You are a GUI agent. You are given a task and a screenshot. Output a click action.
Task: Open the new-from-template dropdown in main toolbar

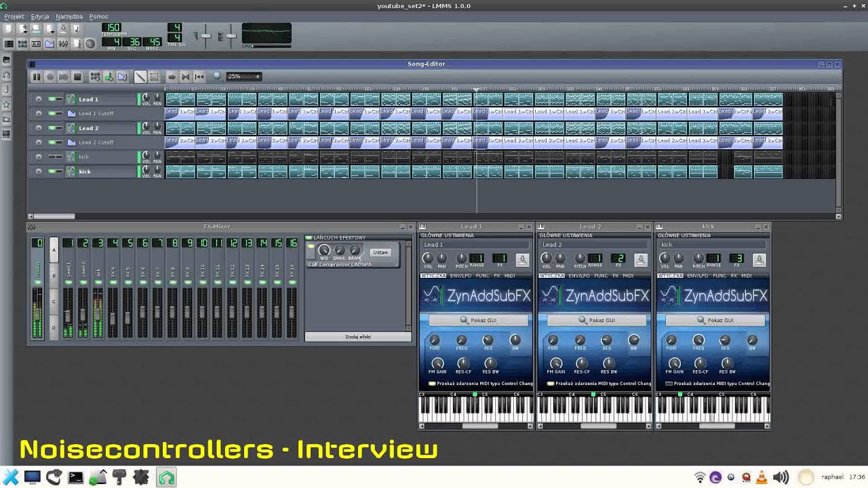(23, 29)
